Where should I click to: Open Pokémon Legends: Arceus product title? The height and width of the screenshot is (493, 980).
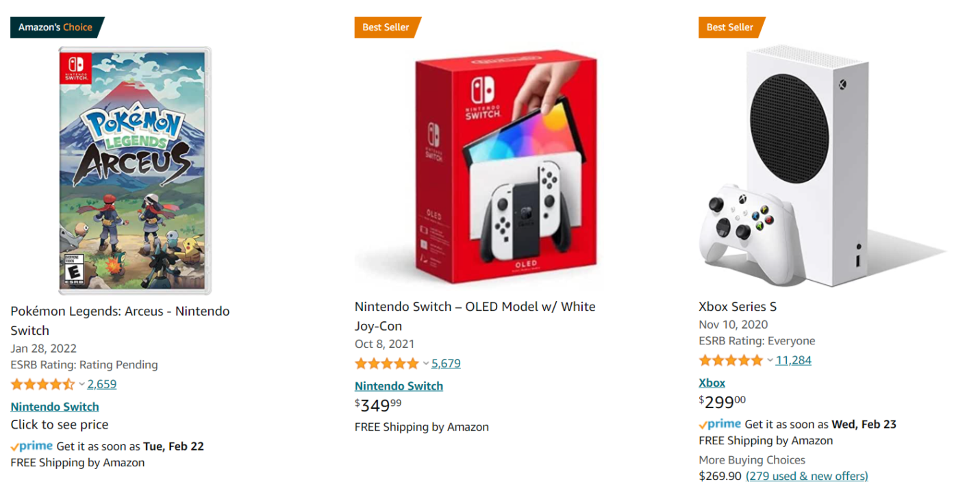point(120,320)
